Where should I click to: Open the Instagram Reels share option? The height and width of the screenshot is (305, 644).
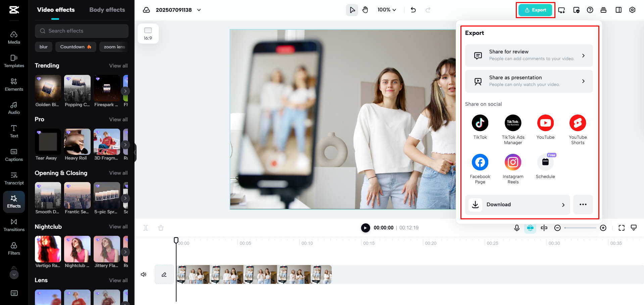tap(513, 162)
